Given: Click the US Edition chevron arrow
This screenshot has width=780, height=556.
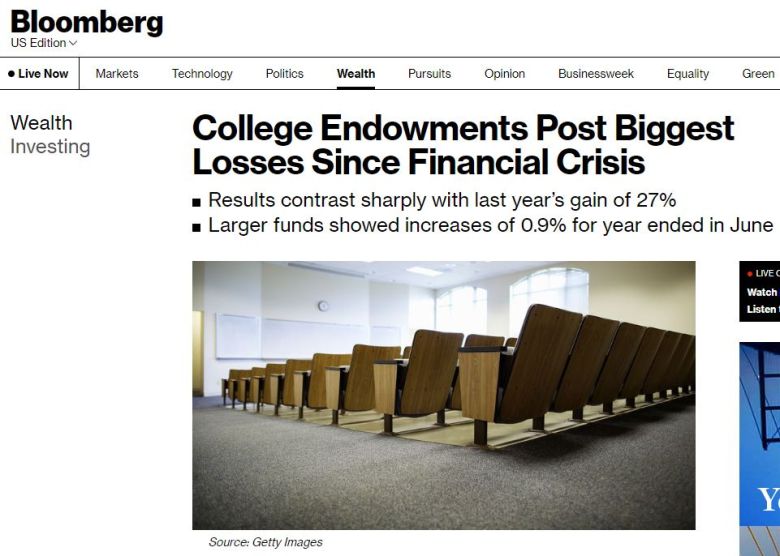Looking at the screenshot, I should point(73,44).
